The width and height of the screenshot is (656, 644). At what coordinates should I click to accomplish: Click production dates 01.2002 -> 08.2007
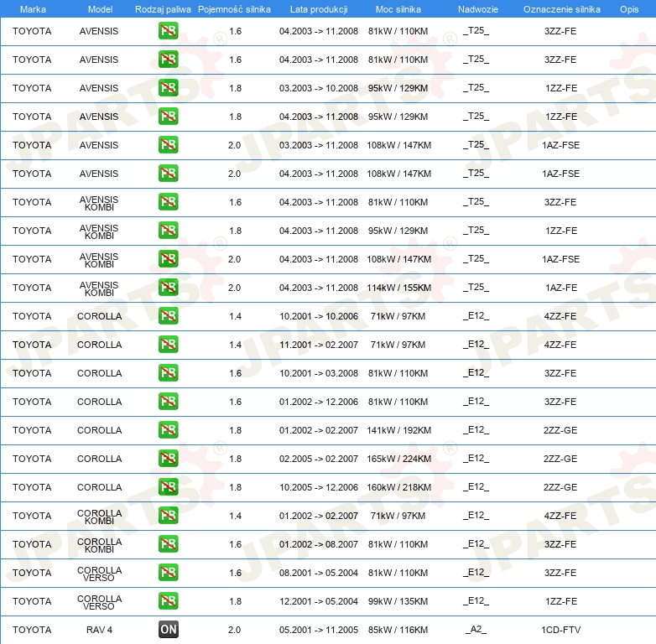click(x=319, y=544)
